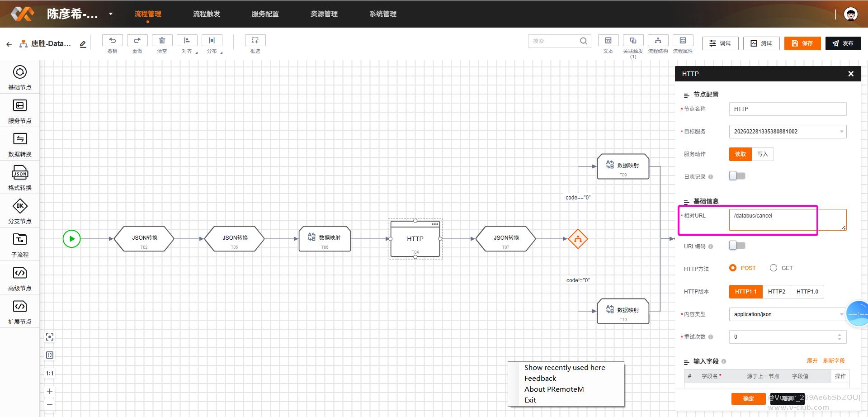Toggle the log record (日志记录) switch
The width and height of the screenshot is (868, 417).
tap(737, 176)
